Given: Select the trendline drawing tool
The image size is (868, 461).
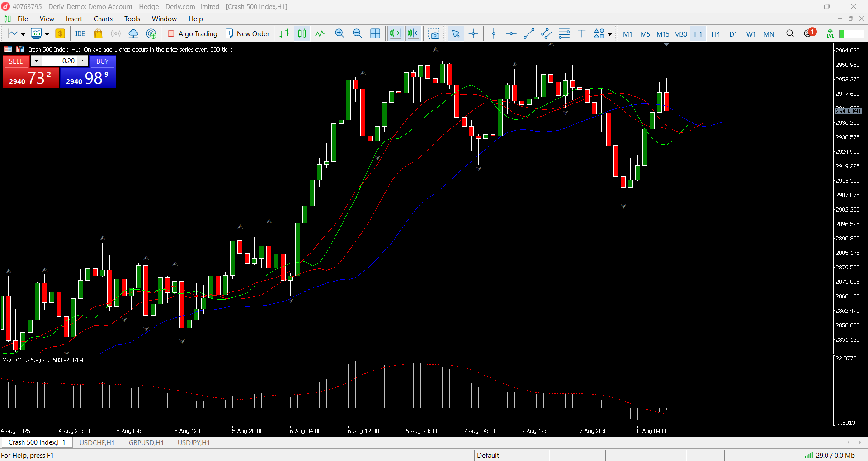Looking at the screenshot, I should [x=529, y=34].
